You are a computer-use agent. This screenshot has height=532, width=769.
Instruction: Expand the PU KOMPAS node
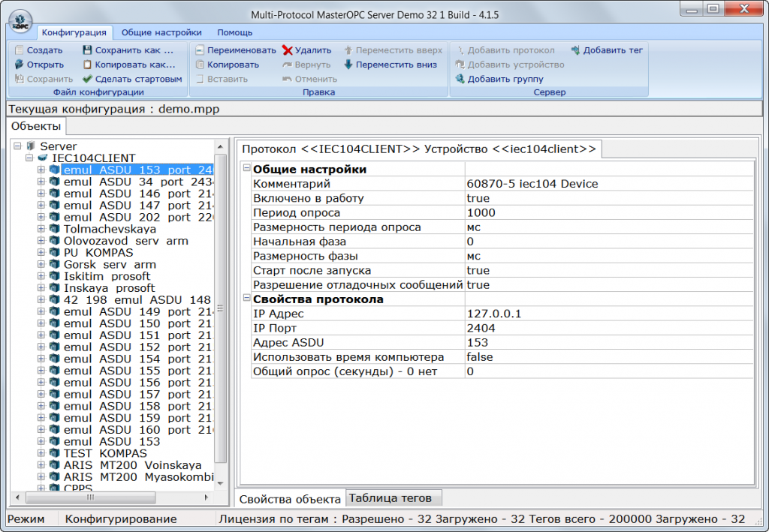pos(41,252)
